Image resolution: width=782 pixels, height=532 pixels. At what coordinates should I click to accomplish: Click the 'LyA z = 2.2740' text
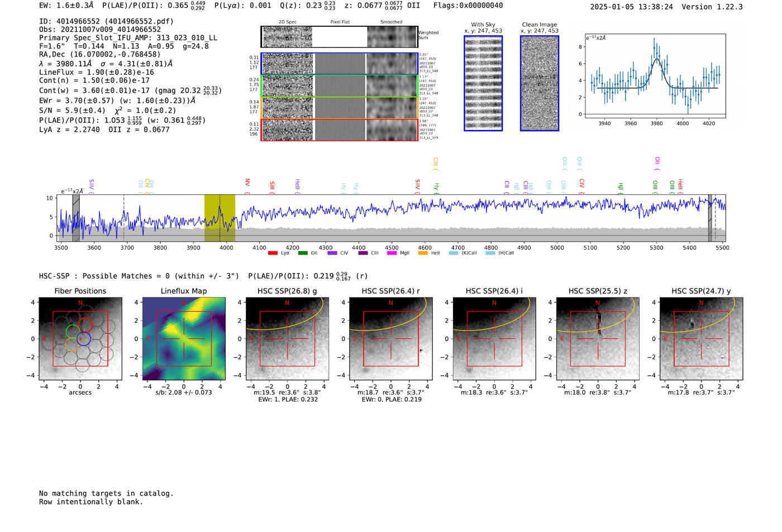pyautogui.click(x=69, y=130)
